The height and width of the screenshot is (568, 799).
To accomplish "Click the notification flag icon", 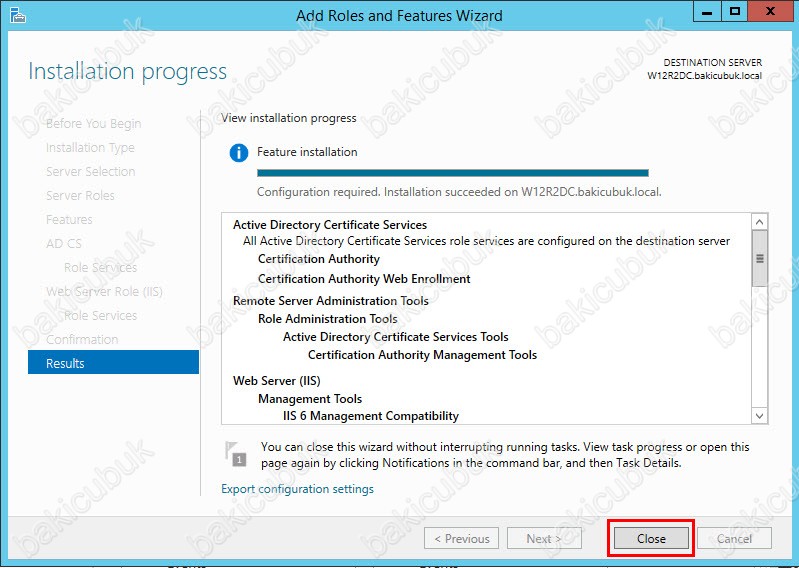I will tap(235, 454).
